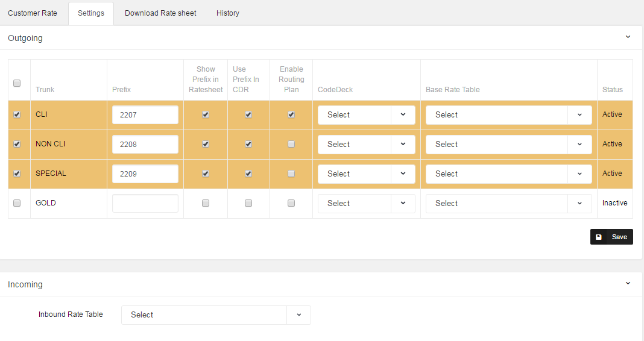Open Base Rate Table dropdown for GOLD
This screenshot has width=644, height=341.
click(x=508, y=203)
